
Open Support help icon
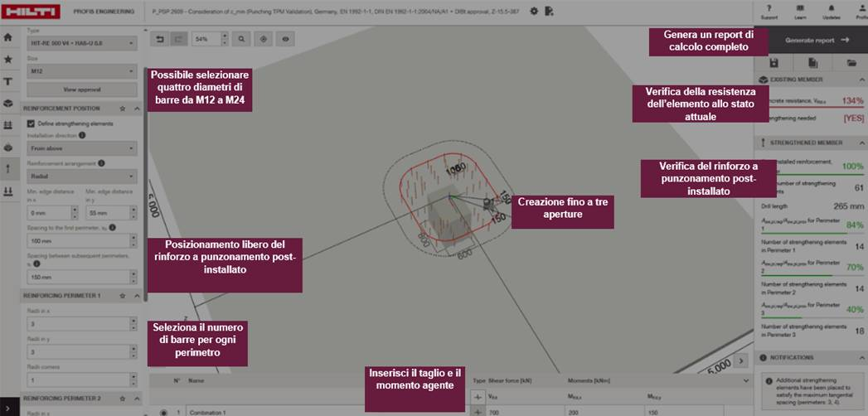click(769, 11)
